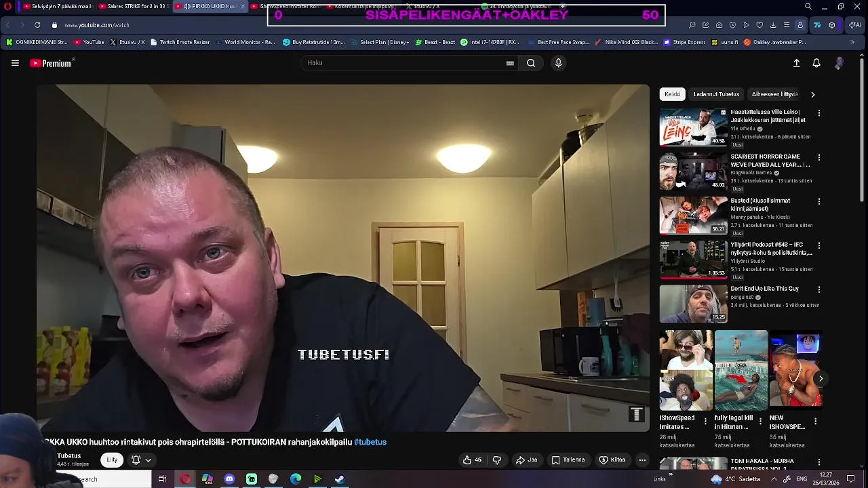Send thanks with the Kiitos button

[x=612, y=460]
